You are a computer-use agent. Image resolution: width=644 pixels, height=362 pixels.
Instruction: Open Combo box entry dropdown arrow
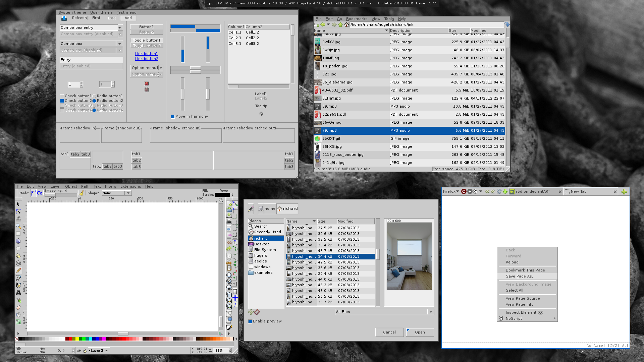click(x=120, y=27)
